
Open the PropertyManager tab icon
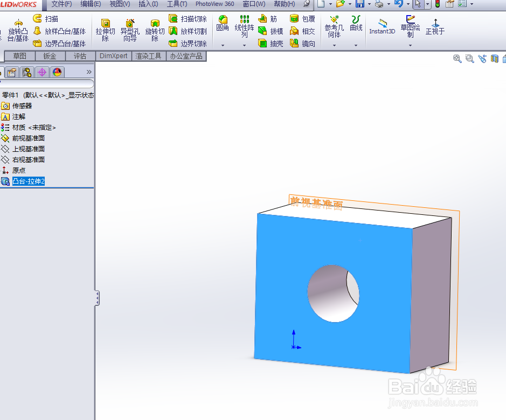[12, 72]
